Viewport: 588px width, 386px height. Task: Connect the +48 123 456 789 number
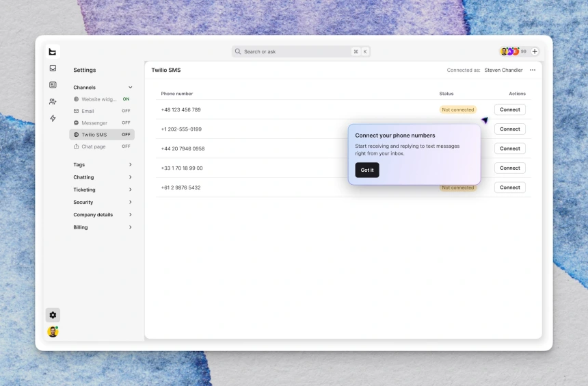pyautogui.click(x=509, y=110)
